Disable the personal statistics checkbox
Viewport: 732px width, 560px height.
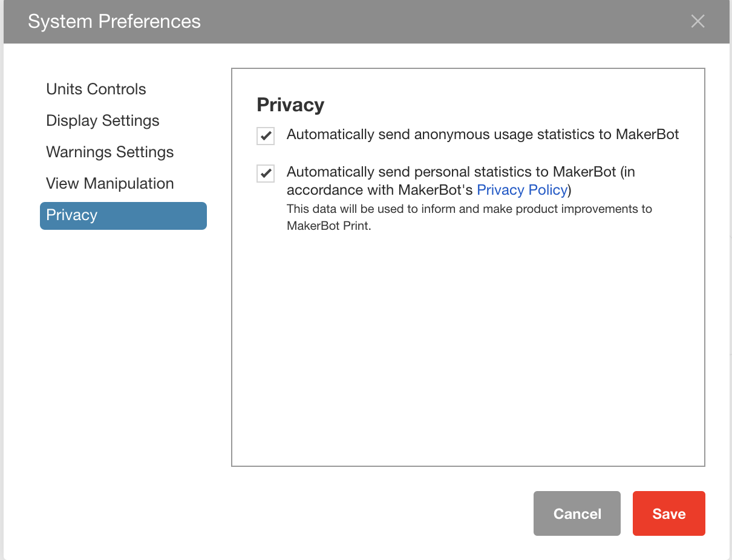pyautogui.click(x=266, y=174)
